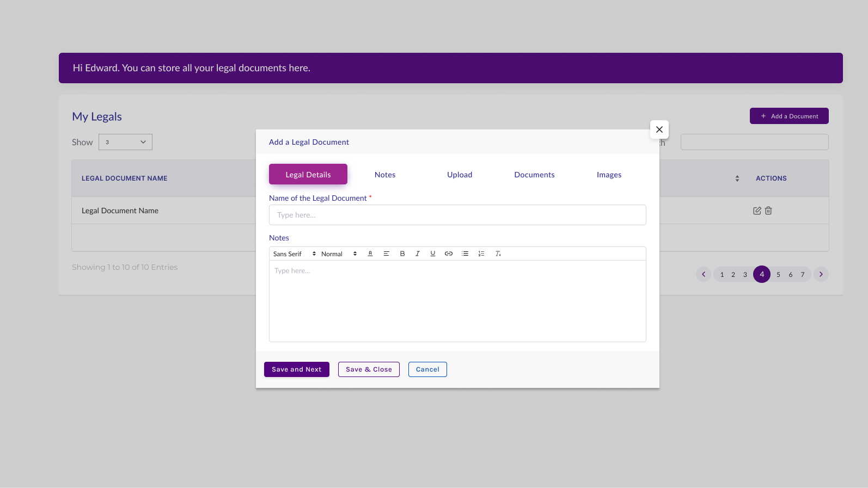Expand the Show entries dropdown

[x=125, y=142]
